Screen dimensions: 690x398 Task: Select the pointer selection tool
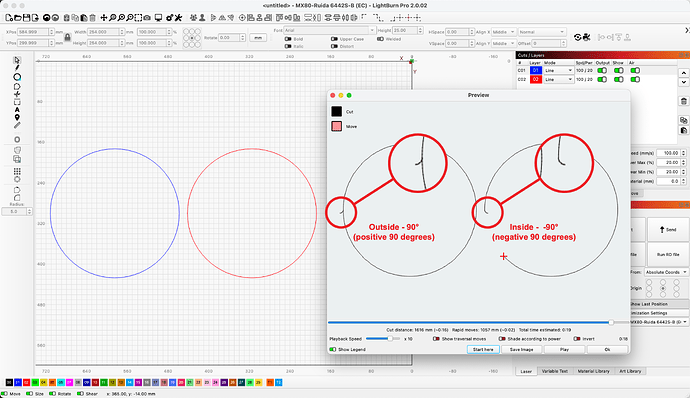pyautogui.click(x=17, y=60)
